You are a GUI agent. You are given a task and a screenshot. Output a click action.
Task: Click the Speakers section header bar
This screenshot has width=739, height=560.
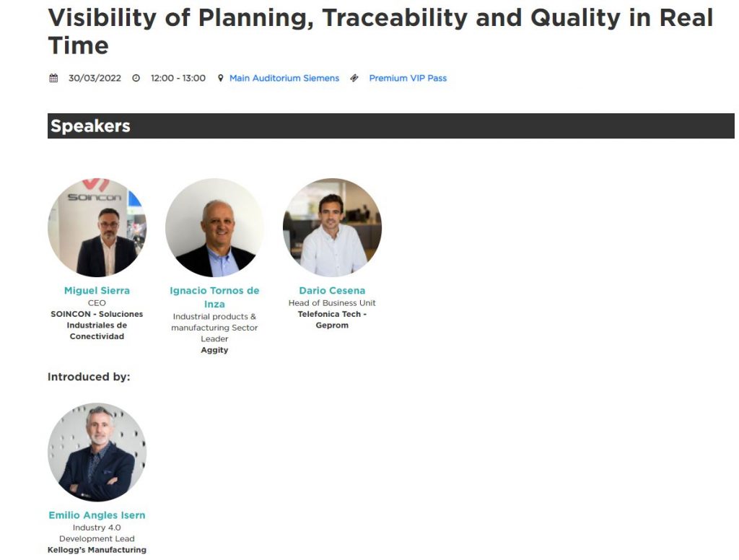390,126
